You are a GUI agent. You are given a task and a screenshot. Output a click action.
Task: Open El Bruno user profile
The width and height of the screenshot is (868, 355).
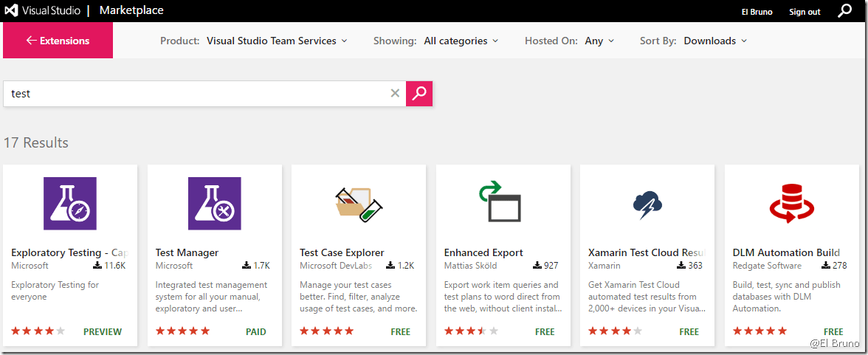756,12
